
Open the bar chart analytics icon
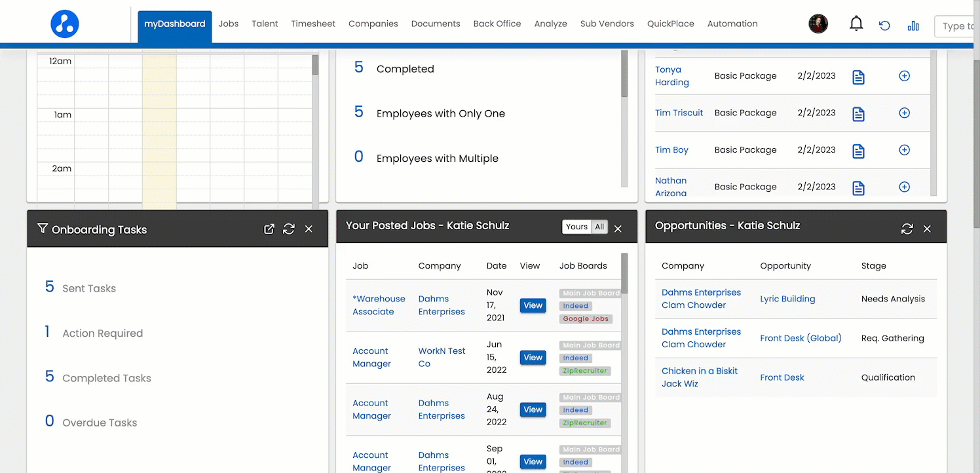click(x=913, y=26)
